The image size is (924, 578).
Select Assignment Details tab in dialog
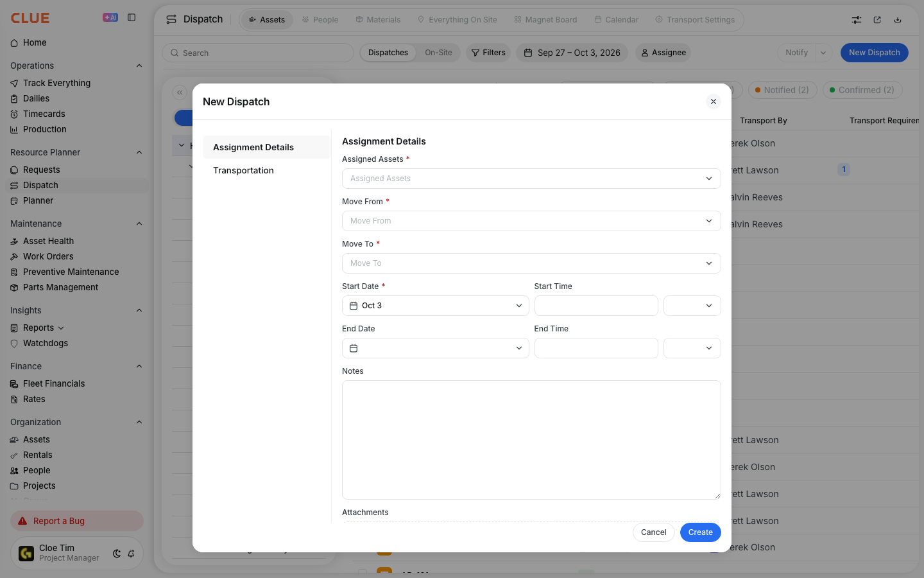tap(267, 147)
